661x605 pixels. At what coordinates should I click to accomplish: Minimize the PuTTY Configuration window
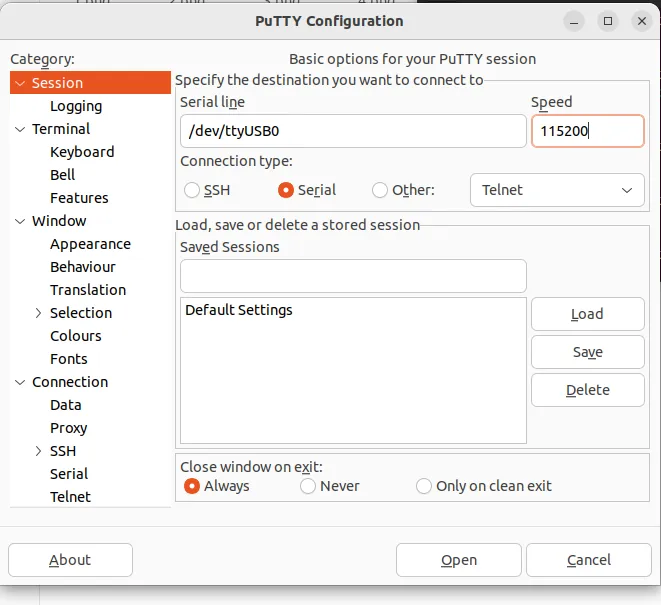click(574, 21)
